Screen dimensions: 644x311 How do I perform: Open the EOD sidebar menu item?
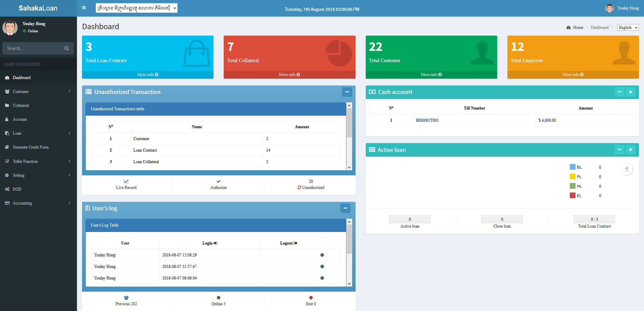click(17, 189)
